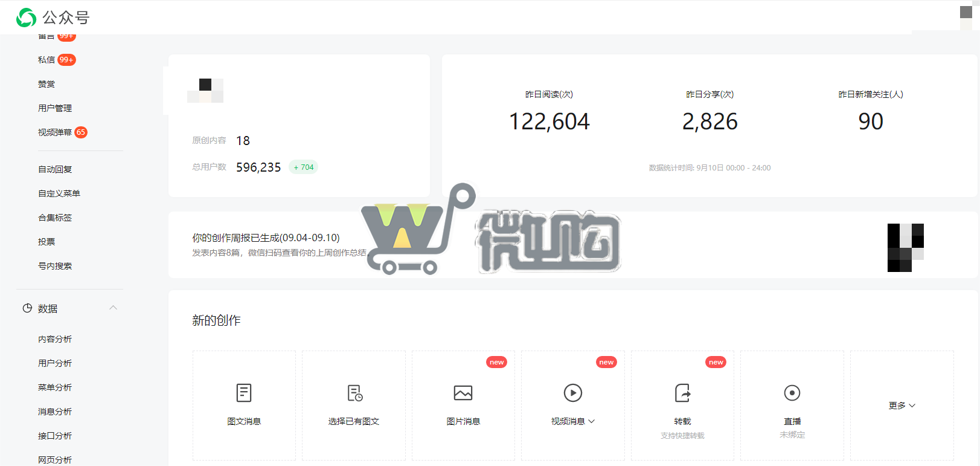This screenshot has width=980, height=466.
Task: Click the 公众号 logo icon
Action: pos(27,18)
